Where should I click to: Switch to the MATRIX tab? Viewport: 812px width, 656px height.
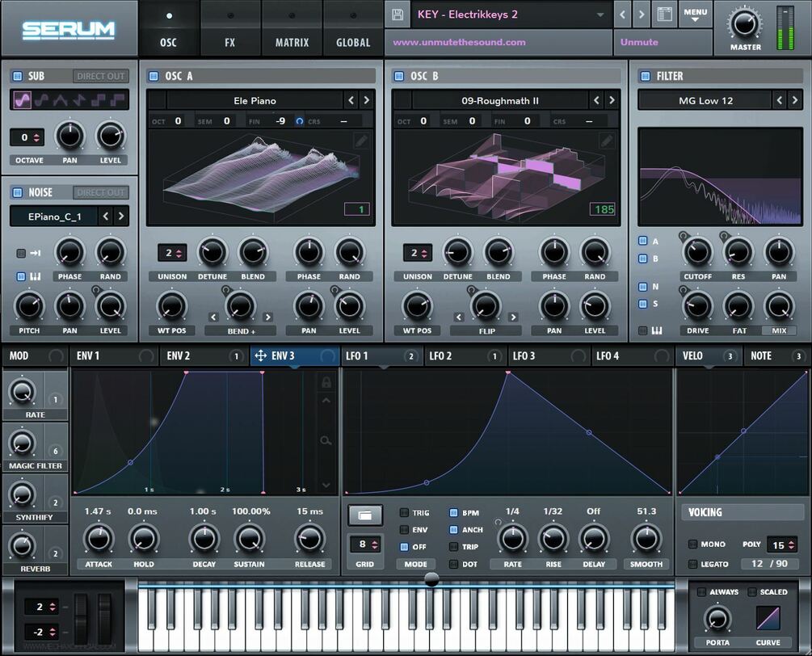[292, 30]
